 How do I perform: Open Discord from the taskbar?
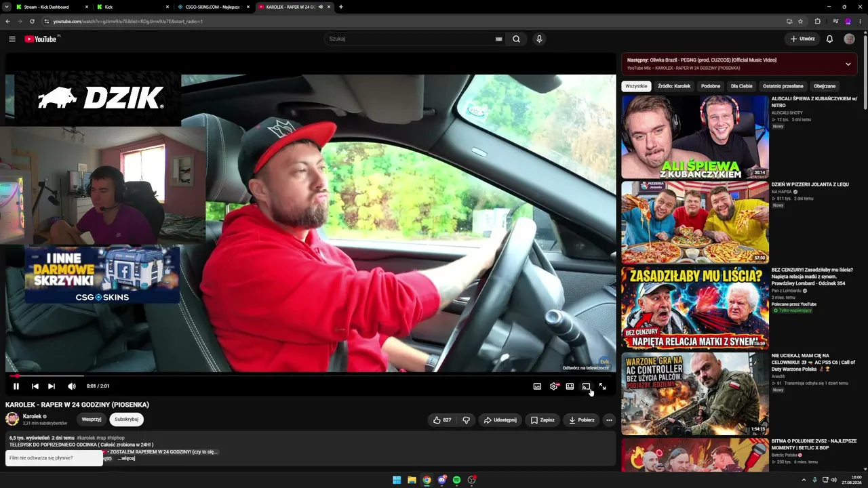tap(441, 480)
